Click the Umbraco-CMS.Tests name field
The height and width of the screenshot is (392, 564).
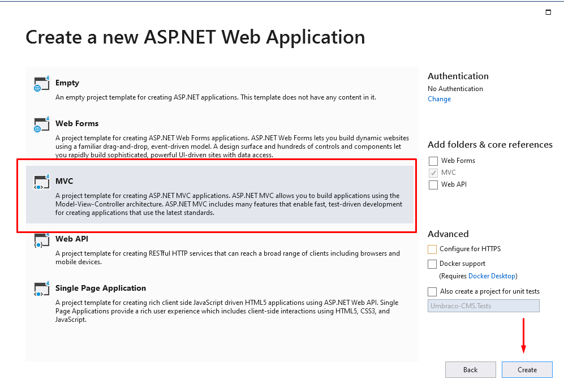point(484,305)
